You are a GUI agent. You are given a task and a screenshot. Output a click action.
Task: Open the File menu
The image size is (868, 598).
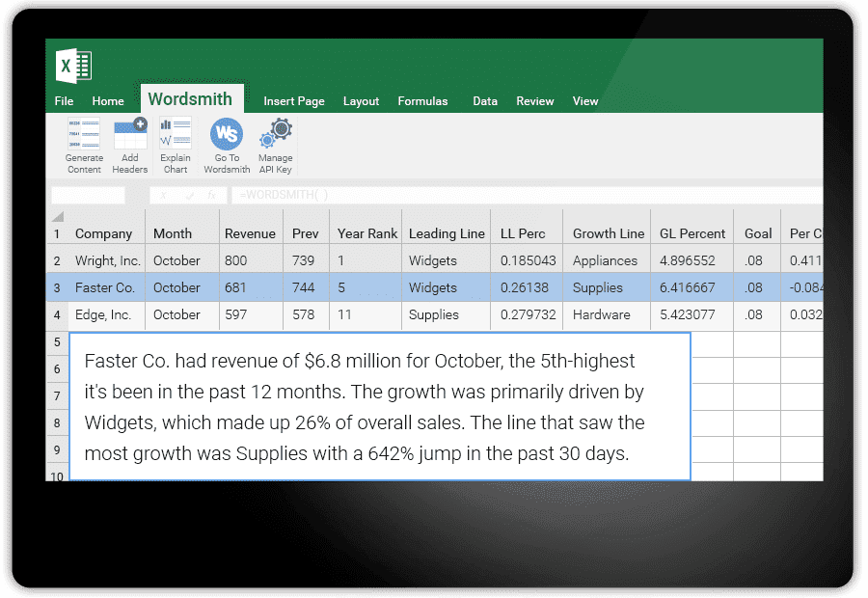click(x=64, y=101)
